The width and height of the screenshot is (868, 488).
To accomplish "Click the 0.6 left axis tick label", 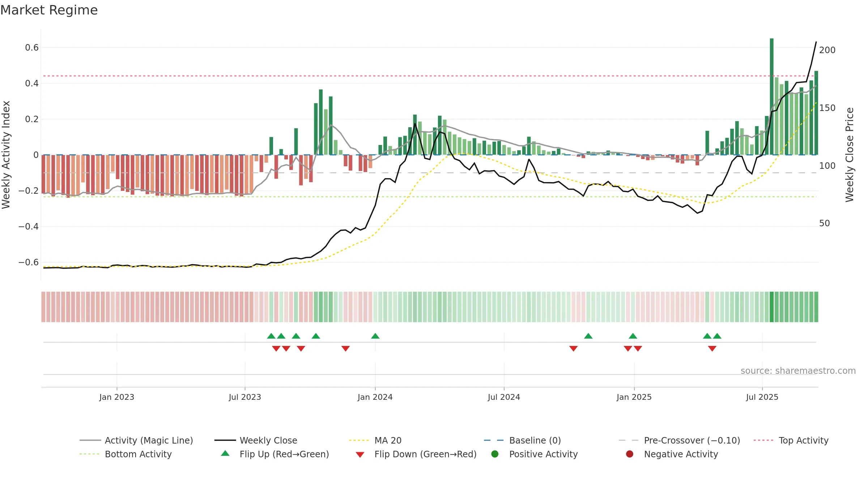I will [x=32, y=48].
